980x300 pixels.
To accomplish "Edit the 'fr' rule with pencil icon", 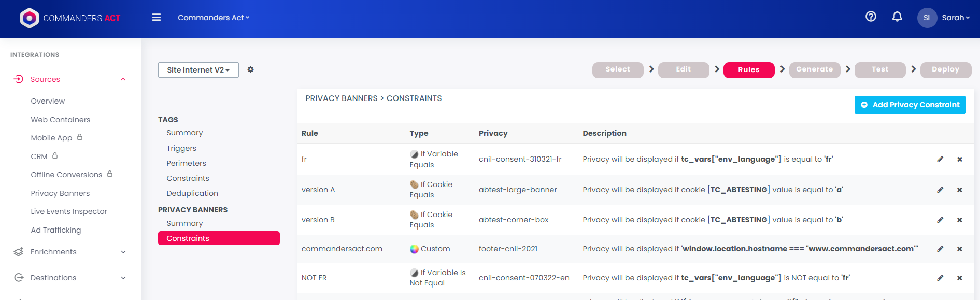I will (x=940, y=159).
